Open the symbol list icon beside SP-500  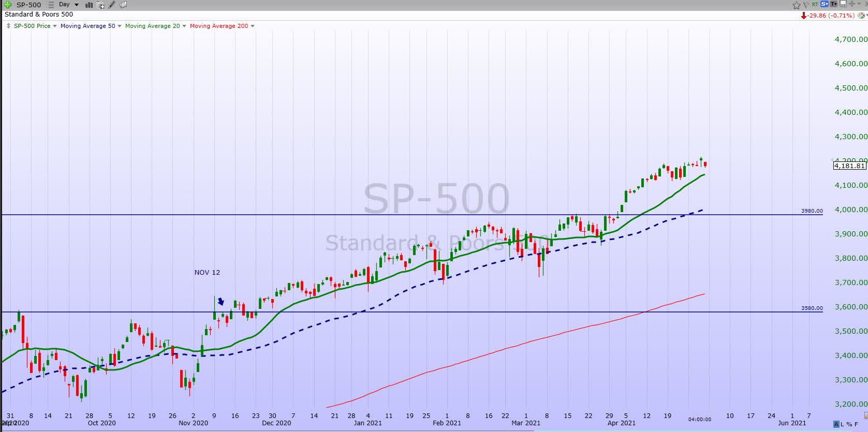[51, 5]
